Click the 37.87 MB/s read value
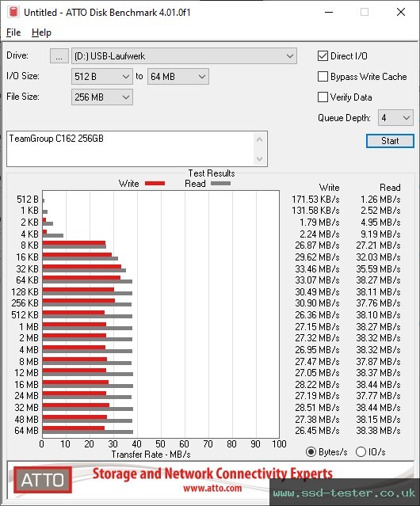Screen dimensions: 420x506 click(378, 362)
